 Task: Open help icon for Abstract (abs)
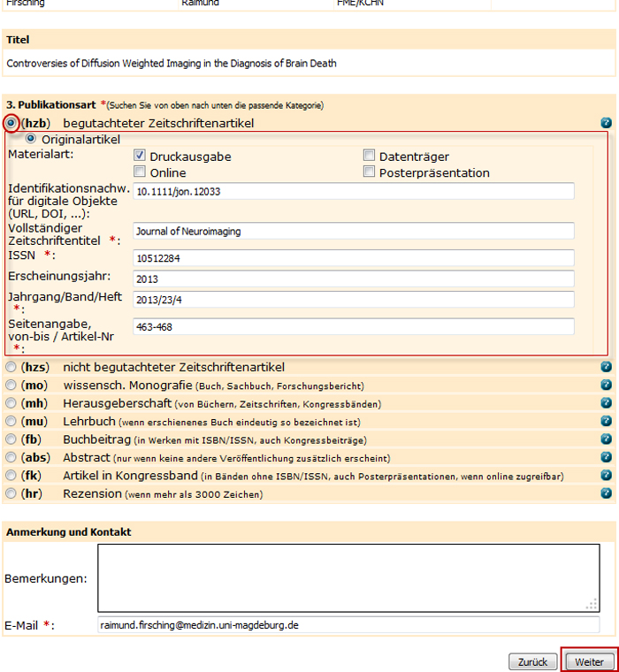pos(606,457)
